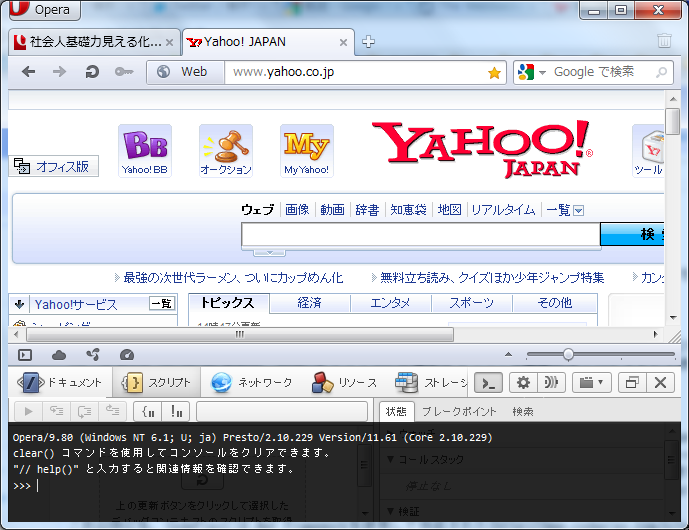This screenshot has height=530, width=689.
Task: Open the スクリプト Dragonfly tab
Action: [156, 383]
